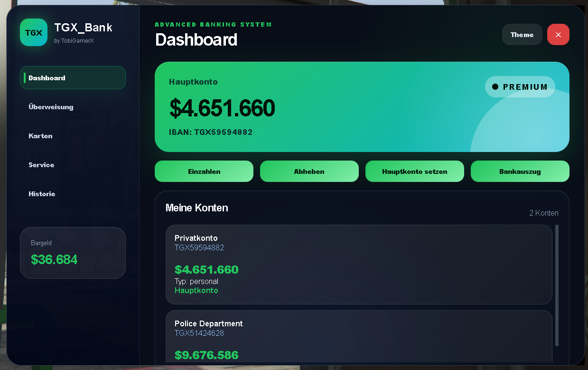Viewport: 588px width, 370px height.
Task: Open the Service section
Action: (x=73, y=165)
